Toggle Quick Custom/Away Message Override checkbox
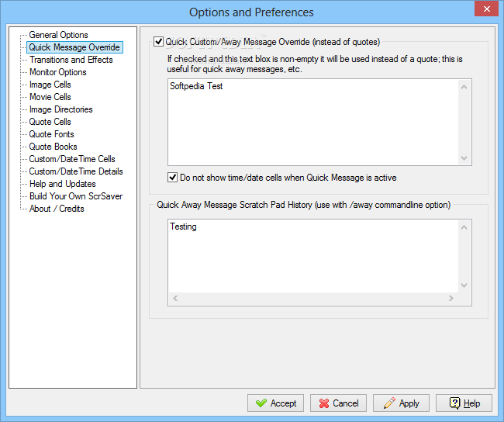Viewport: 504px width, 422px height. tap(158, 42)
